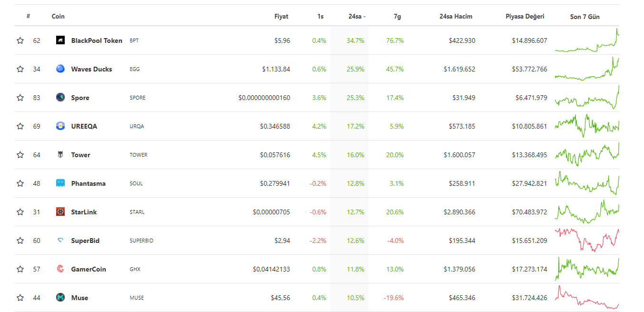Open the GamerCoin coin link
The height and width of the screenshot is (312, 644).
click(x=89, y=269)
